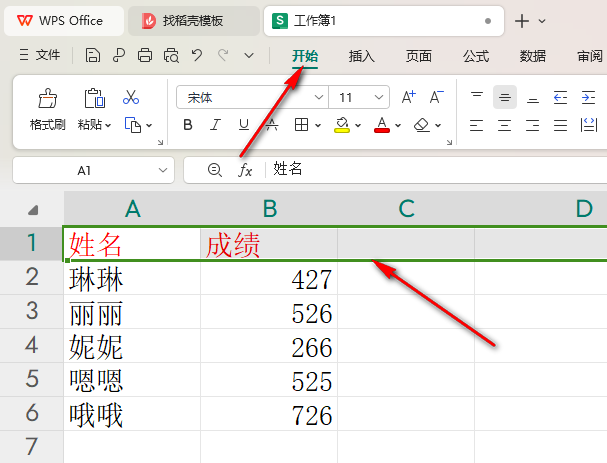Click the Save icon in quick toolbar

click(93, 56)
